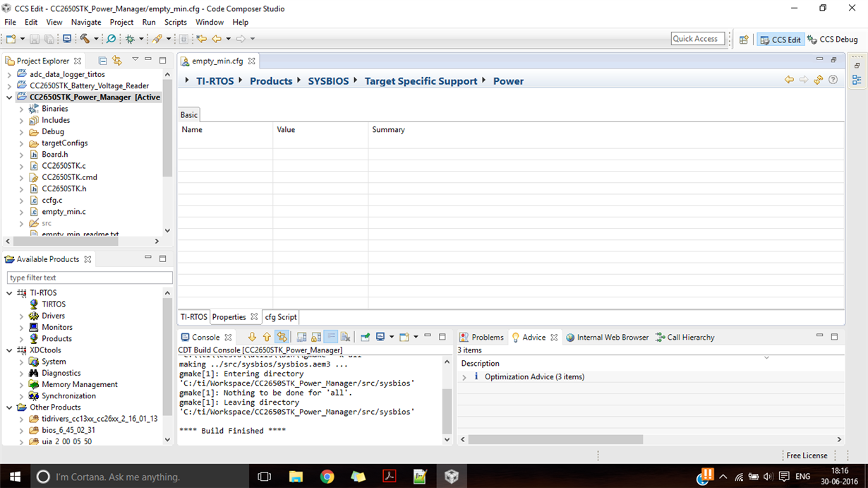Screen dimensions: 868x488
Task: Toggle word wrap in Console toolbar
Action: coord(331,338)
